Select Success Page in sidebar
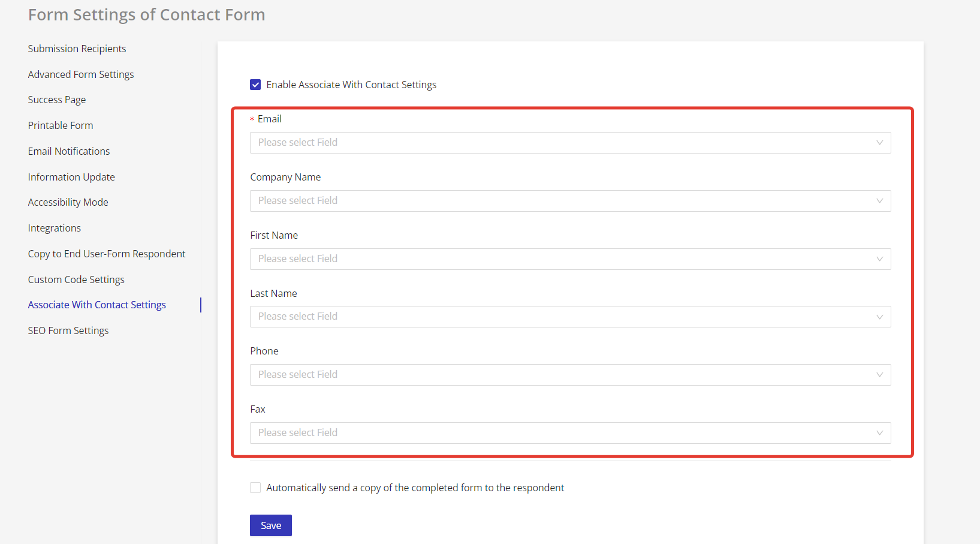This screenshot has width=980, height=544. (57, 100)
